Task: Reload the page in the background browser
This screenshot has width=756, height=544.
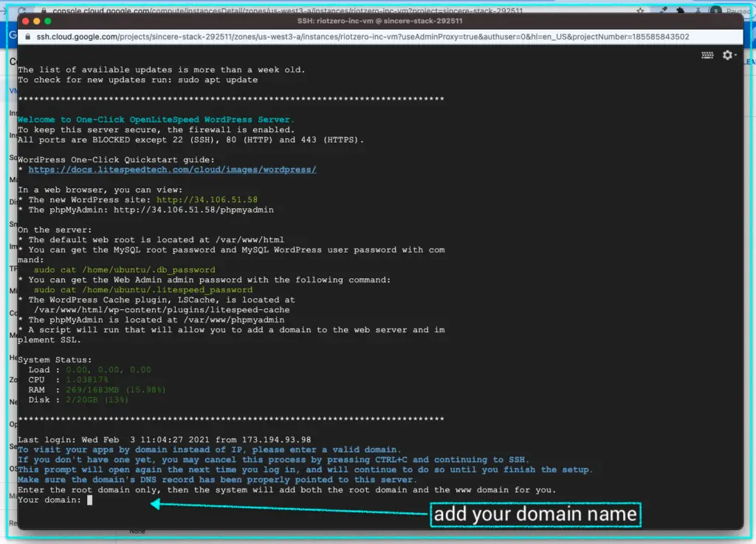Action: click(x=21, y=10)
